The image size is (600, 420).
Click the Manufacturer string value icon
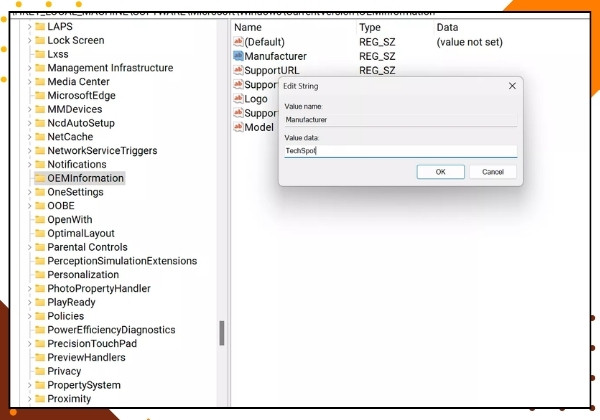coord(238,56)
